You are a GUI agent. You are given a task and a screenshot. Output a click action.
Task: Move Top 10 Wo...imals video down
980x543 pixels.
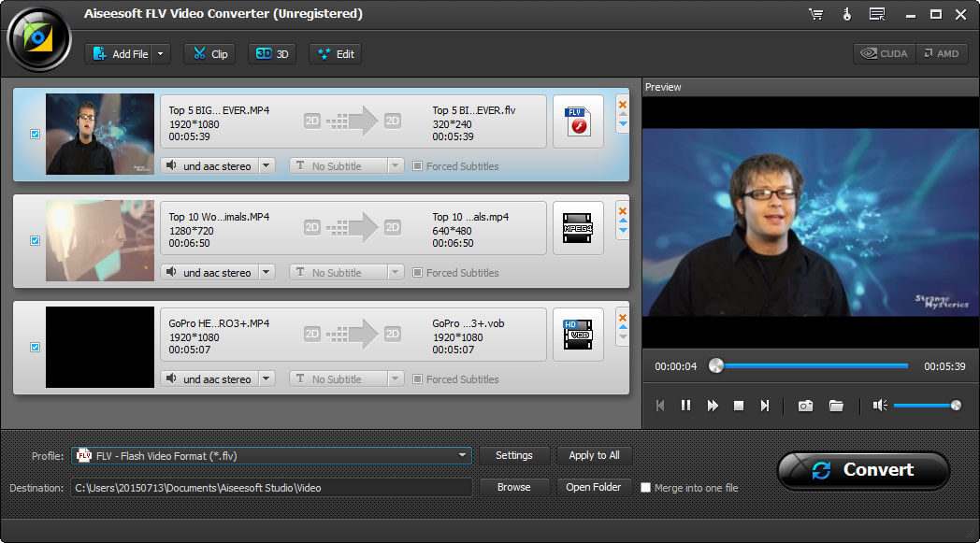coord(623,231)
